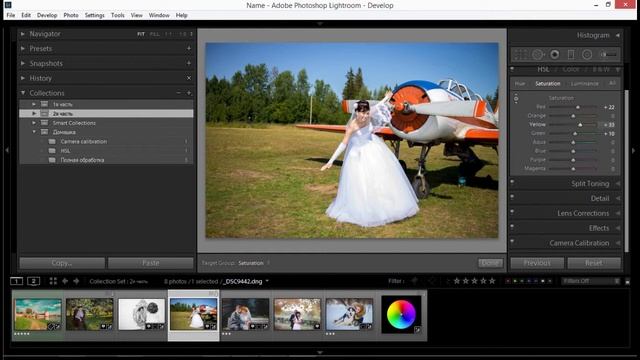Open main window display button 1
The height and width of the screenshot is (360, 640).
click(16, 281)
